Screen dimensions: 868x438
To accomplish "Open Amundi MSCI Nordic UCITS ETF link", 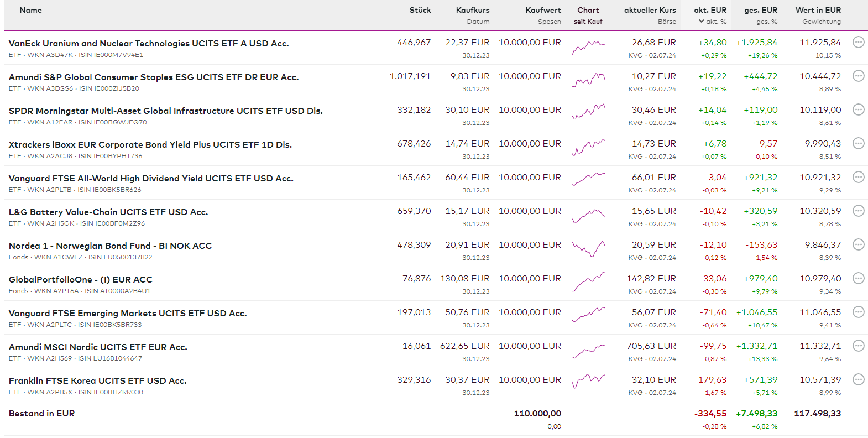I will tap(98, 347).
